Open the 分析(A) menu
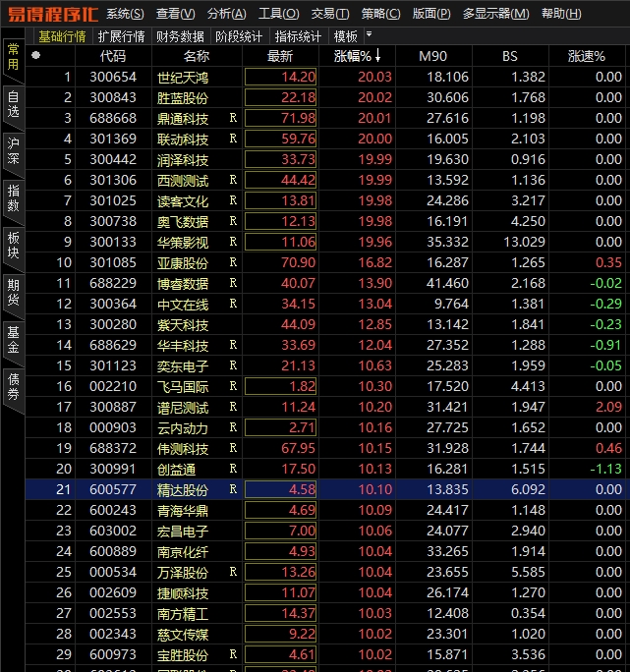The height and width of the screenshot is (672, 630). pyautogui.click(x=227, y=14)
